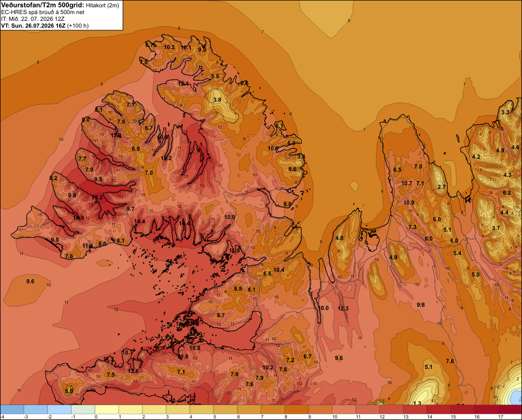Click the 7.8 temperature value
This screenshot has height=420, width=522.
tap(283, 370)
